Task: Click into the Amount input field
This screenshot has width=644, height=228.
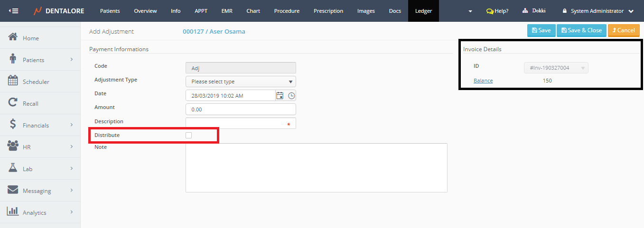Action: 241,109
